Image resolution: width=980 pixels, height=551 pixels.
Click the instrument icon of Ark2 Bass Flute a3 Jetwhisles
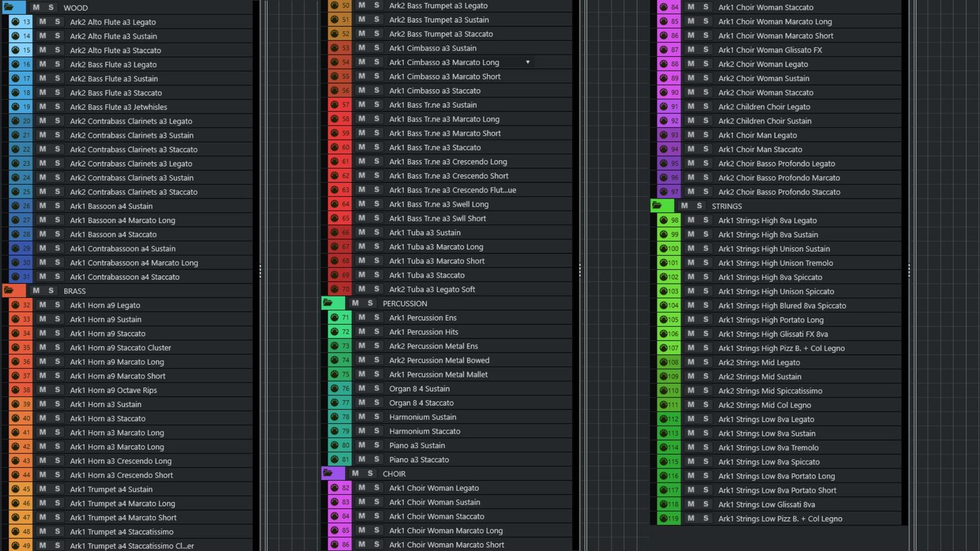[15, 107]
